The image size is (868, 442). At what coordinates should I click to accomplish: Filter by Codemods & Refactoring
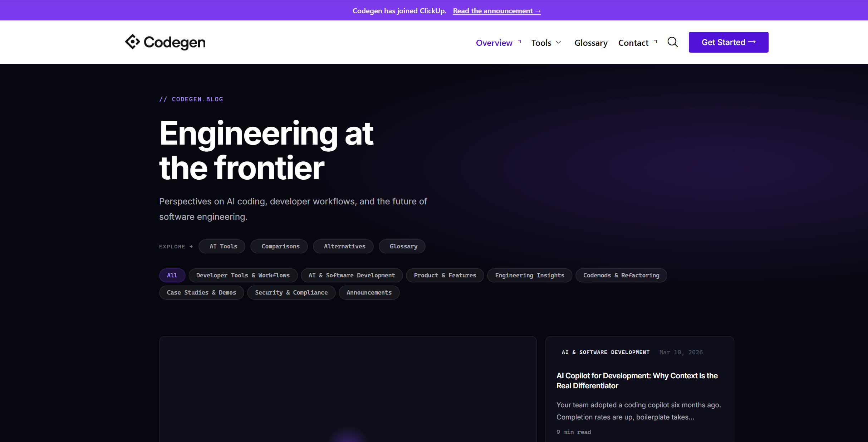pyautogui.click(x=621, y=275)
